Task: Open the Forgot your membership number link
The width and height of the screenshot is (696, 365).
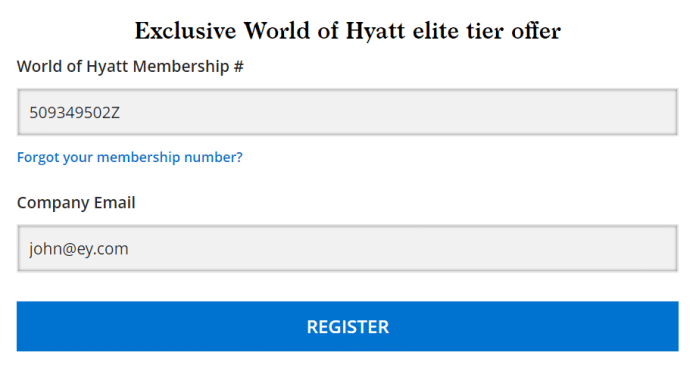Action: click(x=130, y=157)
